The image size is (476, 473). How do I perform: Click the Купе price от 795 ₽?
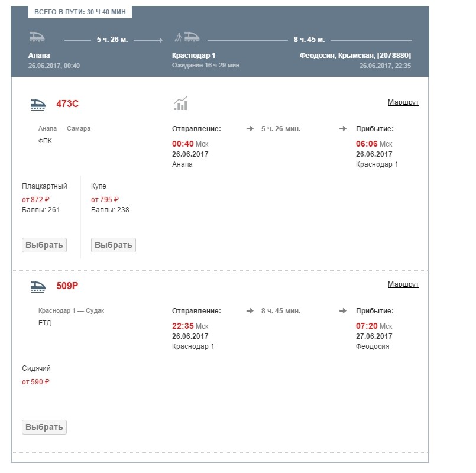(105, 200)
